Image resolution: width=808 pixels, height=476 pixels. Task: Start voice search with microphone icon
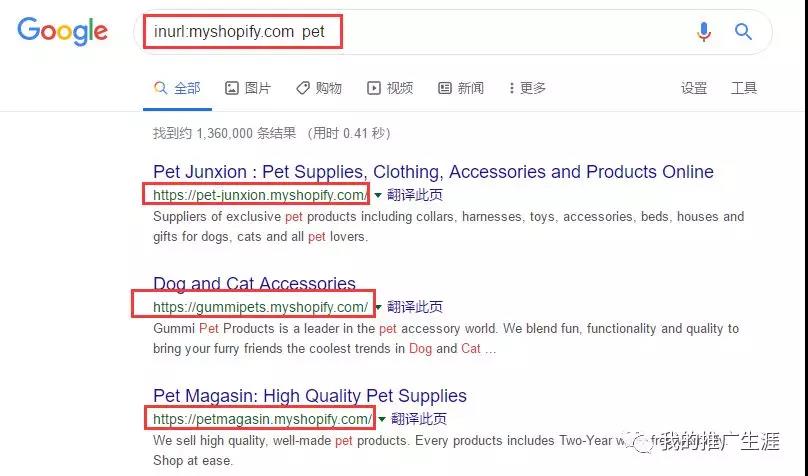tap(703, 31)
